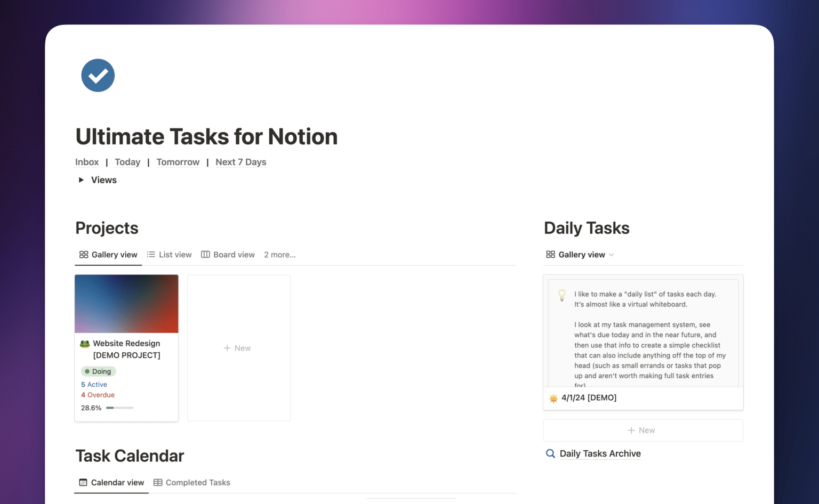Click New button under Daily Tasks
Screen dimensions: 819x504
point(643,430)
